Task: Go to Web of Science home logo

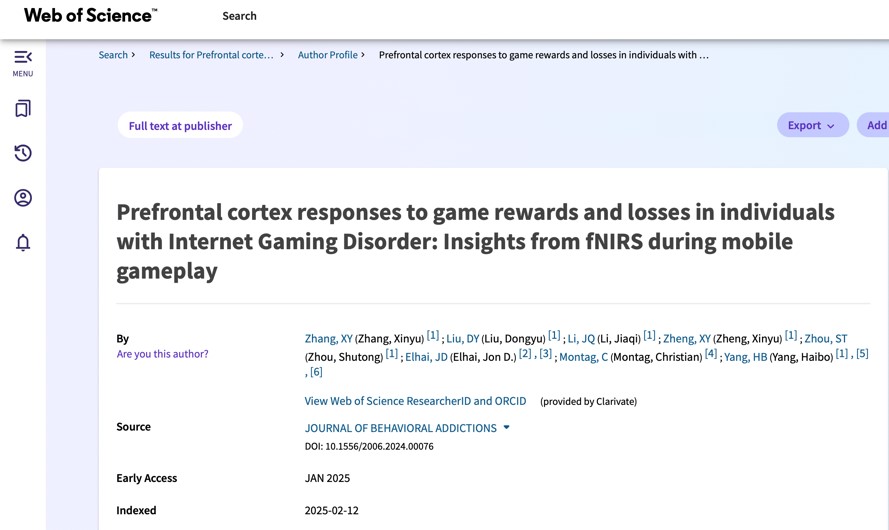Action: click(x=91, y=15)
